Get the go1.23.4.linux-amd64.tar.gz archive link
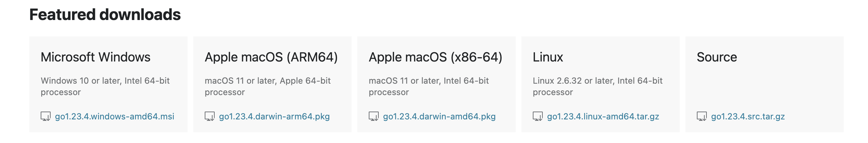The width and height of the screenshot is (868, 143). pos(603,117)
